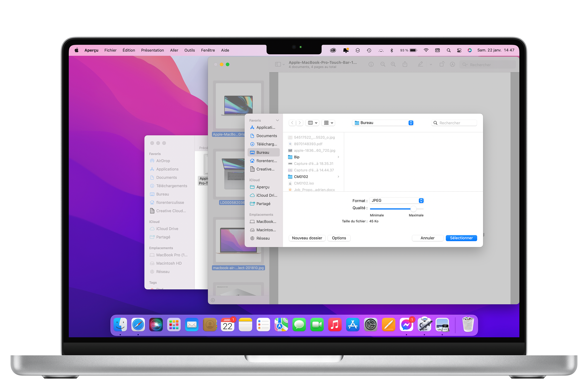Screen dimensions: 588x382
Task: Open Music app in the Dock
Action: click(335, 325)
